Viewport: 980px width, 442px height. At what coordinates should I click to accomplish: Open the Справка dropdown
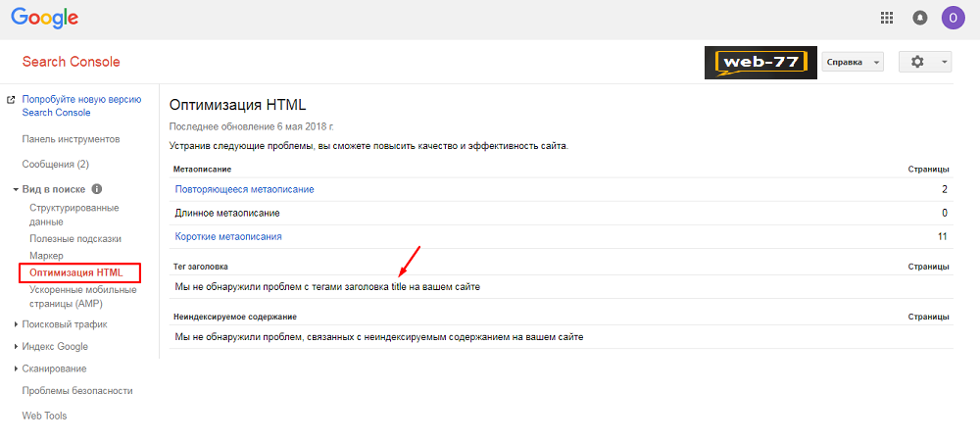tap(853, 62)
